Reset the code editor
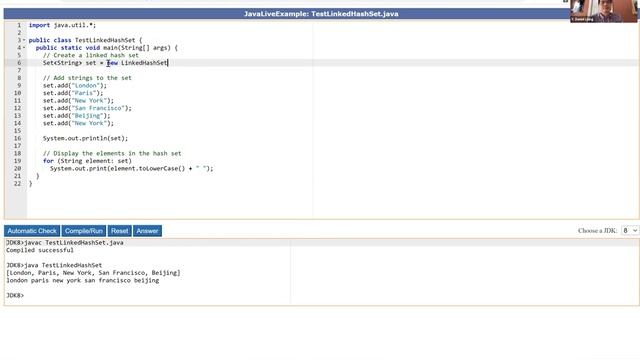This screenshot has width=640, height=360. pos(120,231)
